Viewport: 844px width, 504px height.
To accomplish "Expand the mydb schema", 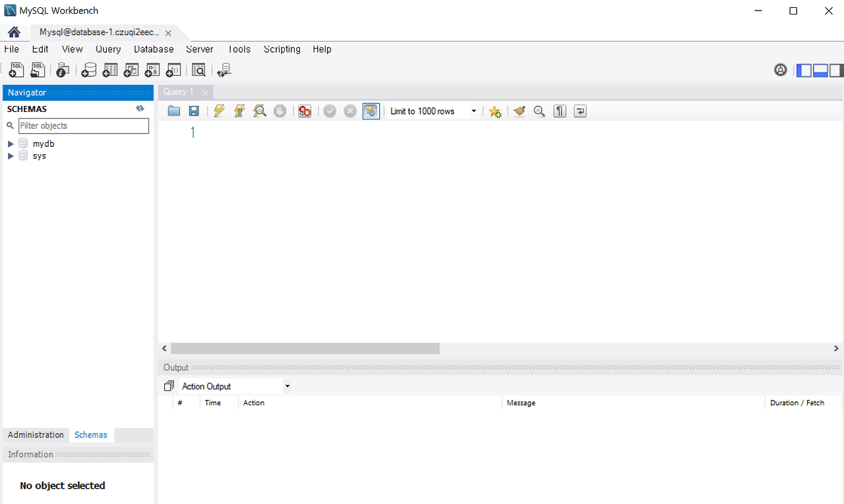I will (11, 144).
